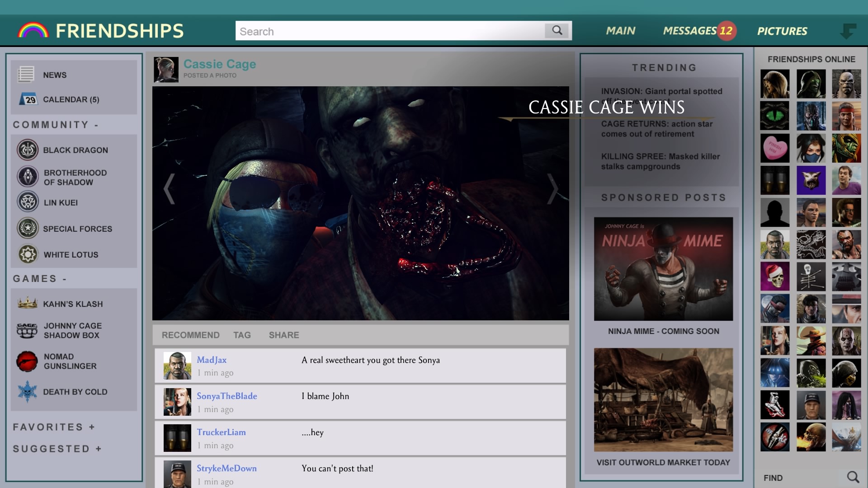The height and width of the screenshot is (488, 868).
Task: Open the Lin Kuei clan icon
Action: point(28,202)
